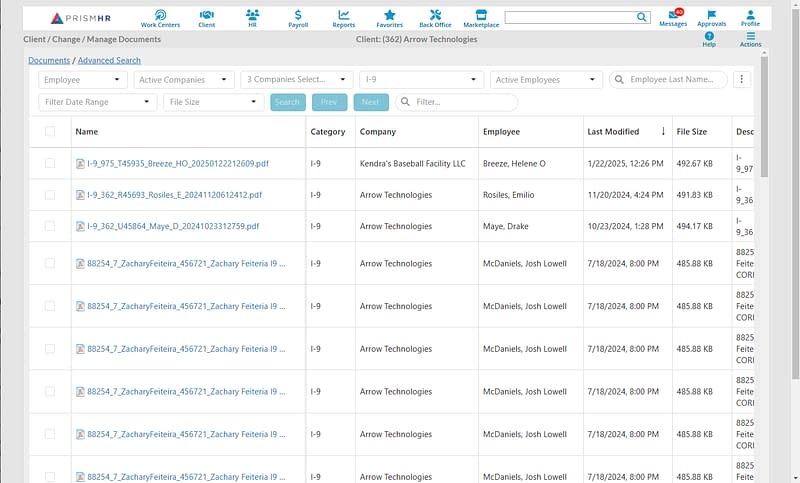
Task: Click the Payroll dollar icon
Action: tap(298, 17)
